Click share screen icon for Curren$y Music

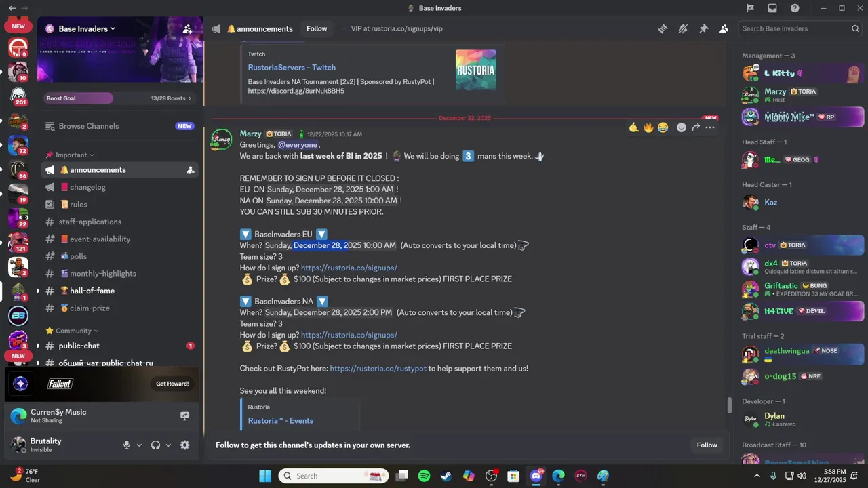tap(184, 416)
